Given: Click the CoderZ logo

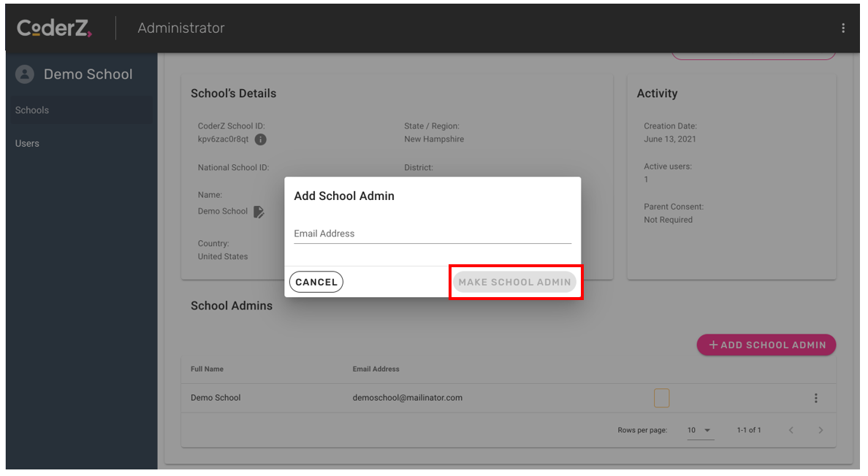Looking at the screenshot, I should pyautogui.click(x=54, y=28).
